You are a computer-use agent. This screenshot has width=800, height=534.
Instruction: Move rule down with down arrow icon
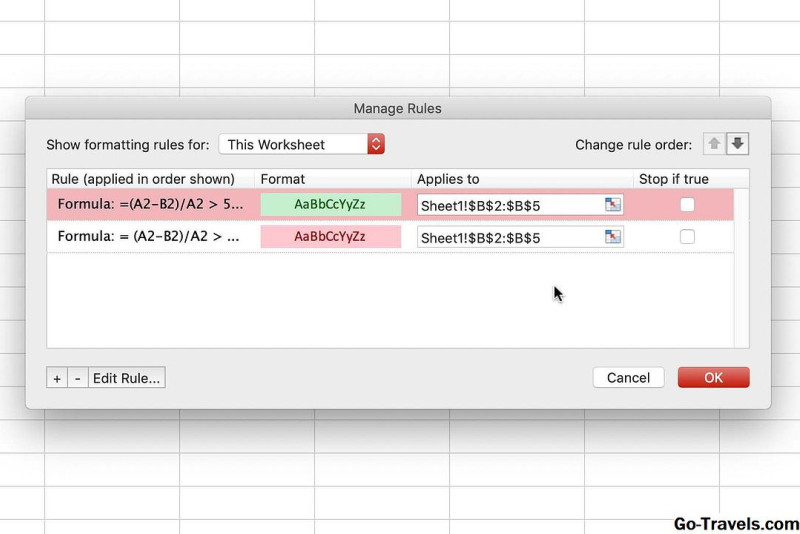coord(738,144)
